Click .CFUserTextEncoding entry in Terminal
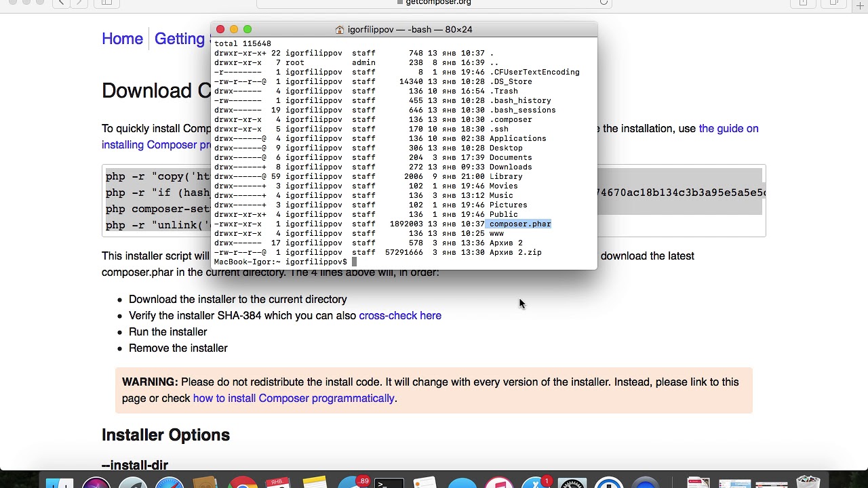This screenshot has height=488, width=868. [534, 72]
